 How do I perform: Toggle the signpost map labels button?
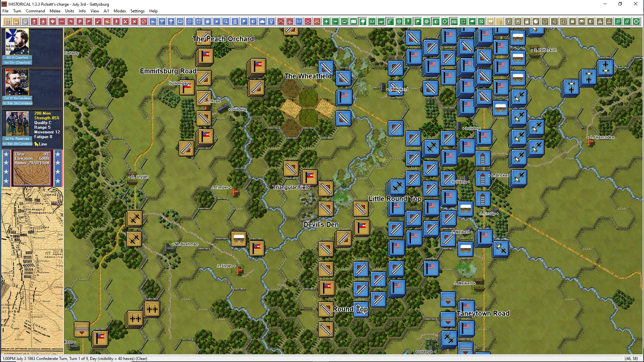[363, 21]
